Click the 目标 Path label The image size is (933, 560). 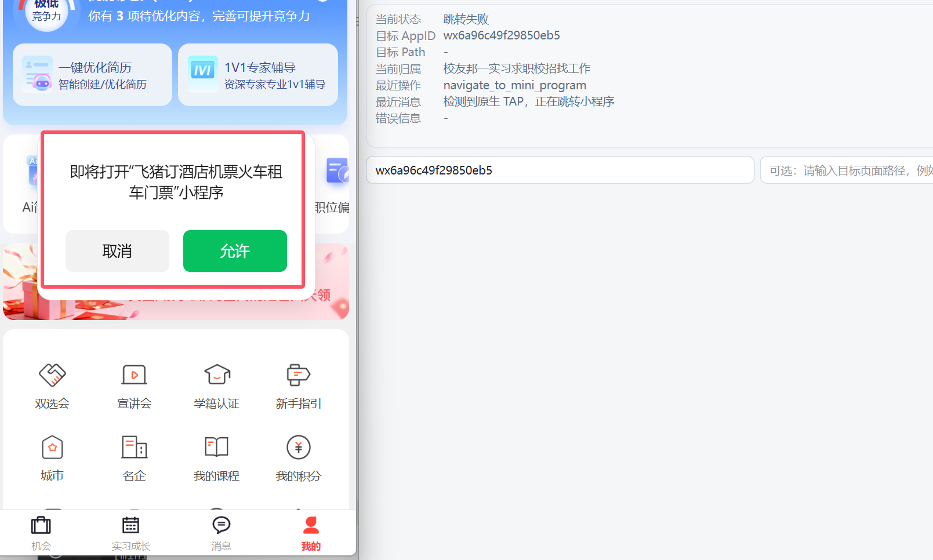tap(401, 52)
